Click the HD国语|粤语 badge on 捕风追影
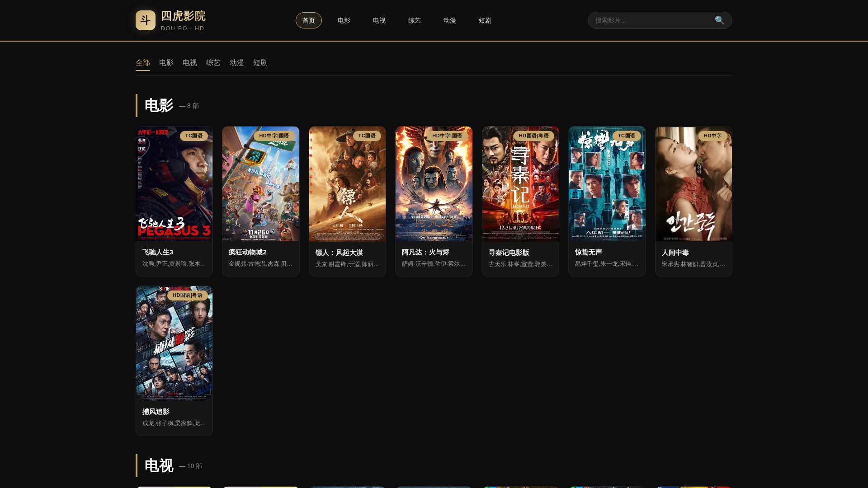 point(188,296)
